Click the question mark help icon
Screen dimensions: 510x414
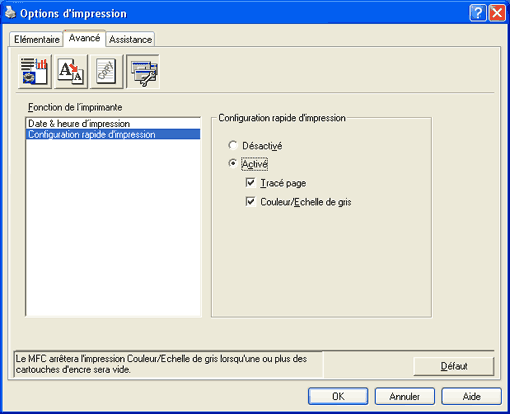pyautogui.click(x=478, y=13)
